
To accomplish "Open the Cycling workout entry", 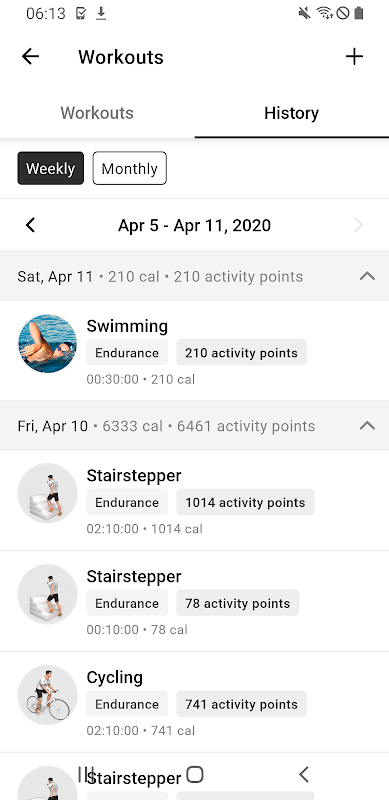I will [x=194, y=702].
